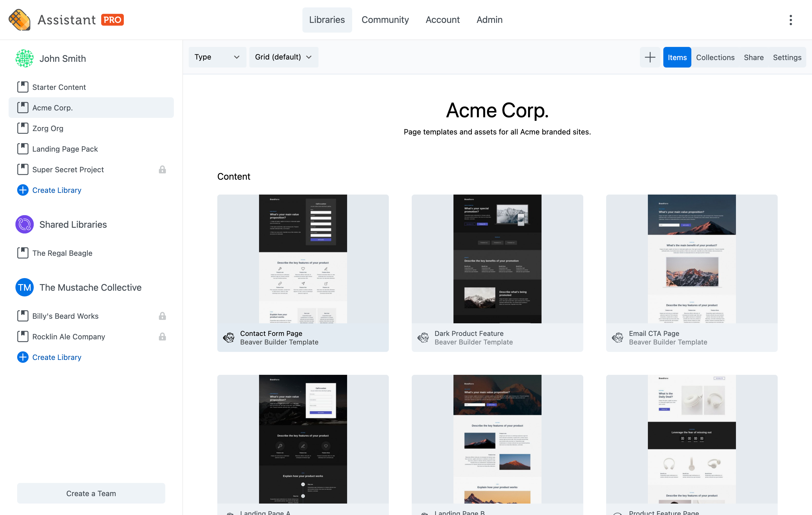Click the plus add item icon in toolbar

pyautogui.click(x=650, y=57)
